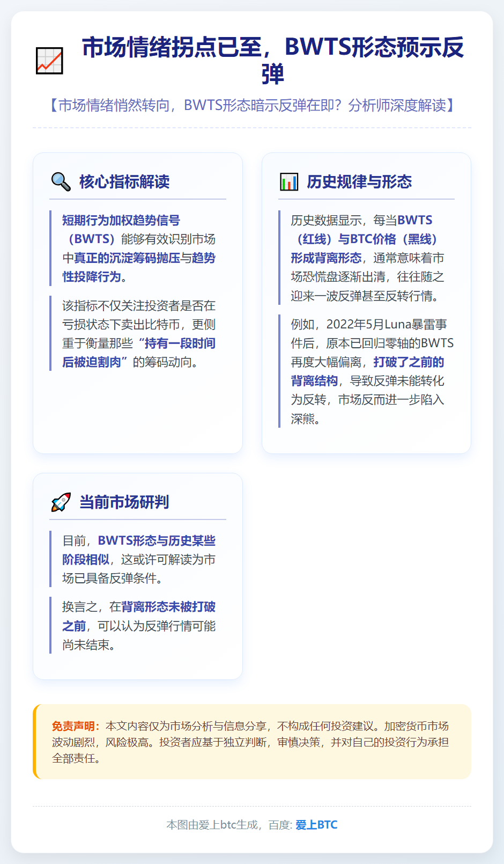Open the 爱上BTC link in the footer
Image resolution: width=504 pixels, height=864 pixels.
(316, 825)
